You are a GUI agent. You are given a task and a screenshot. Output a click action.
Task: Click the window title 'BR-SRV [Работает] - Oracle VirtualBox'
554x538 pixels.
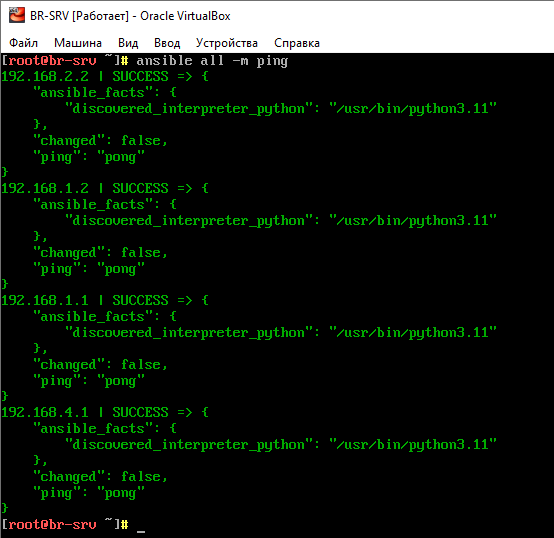tap(130, 16)
